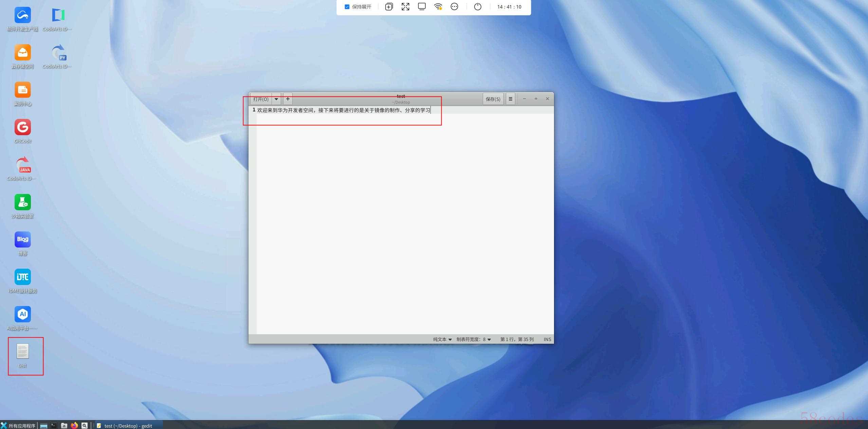Click the fullscreen expand arrows icon
868x429 pixels.
(x=405, y=7)
